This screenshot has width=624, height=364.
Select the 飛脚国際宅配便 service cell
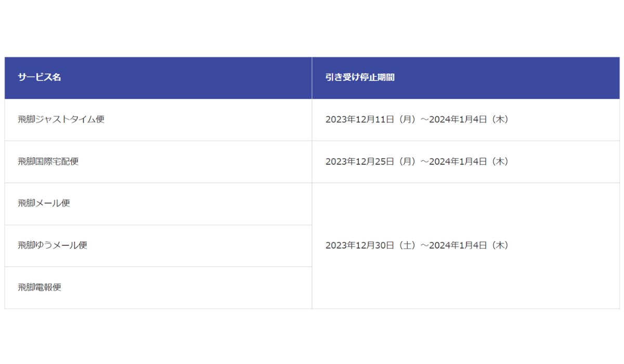point(158,162)
